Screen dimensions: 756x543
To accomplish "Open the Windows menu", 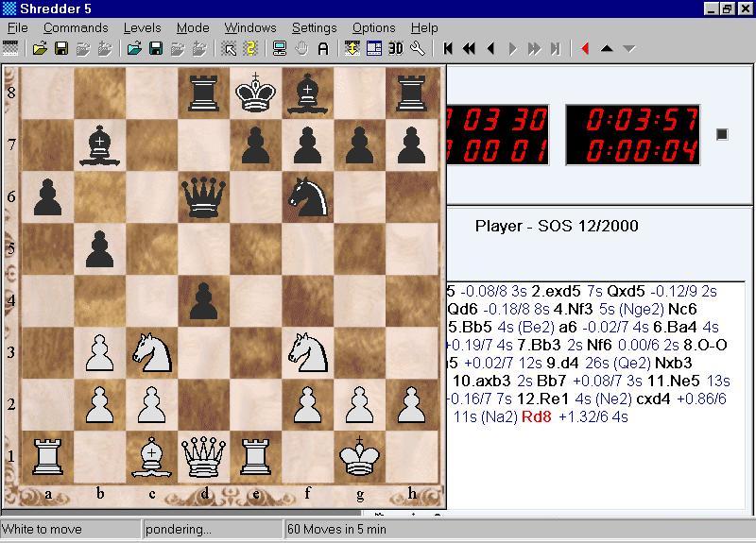I will [243, 28].
